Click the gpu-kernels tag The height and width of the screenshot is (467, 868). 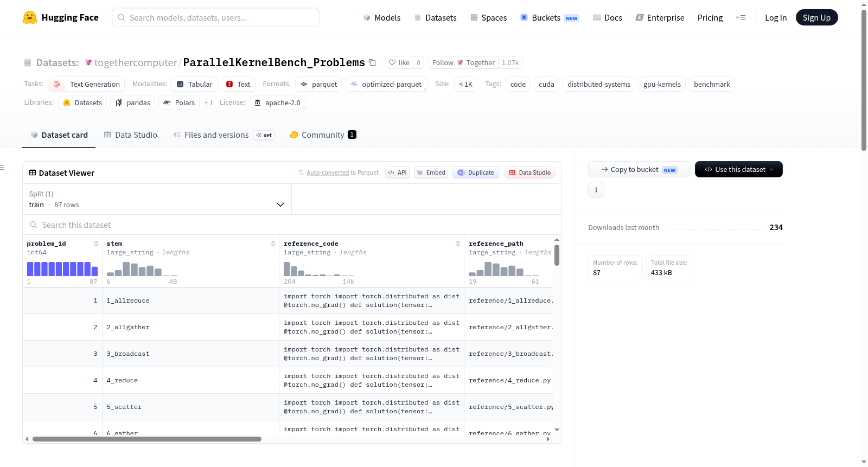tap(662, 84)
